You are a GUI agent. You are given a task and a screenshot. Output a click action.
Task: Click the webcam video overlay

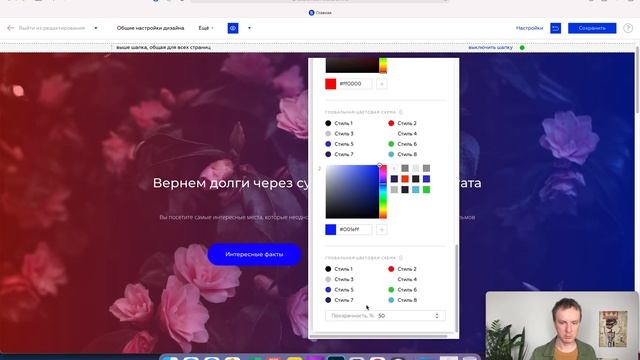562,326
